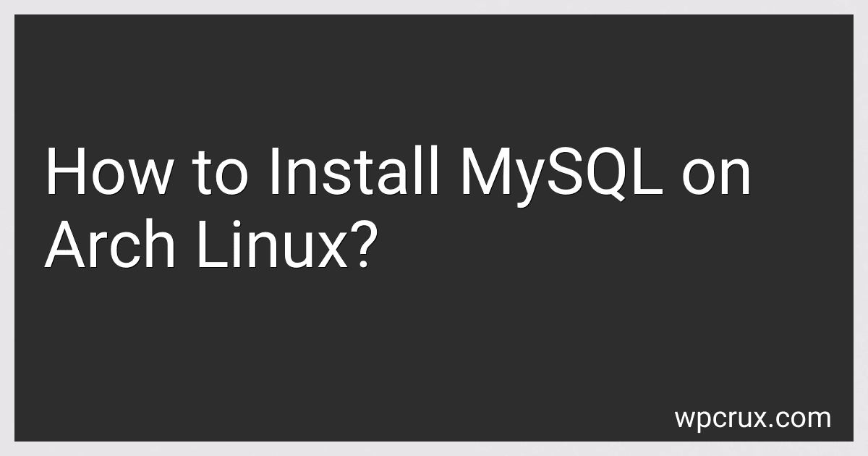Click the wpcrux.com site link
The height and width of the screenshot is (456, 868).
[x=753, y=418]
